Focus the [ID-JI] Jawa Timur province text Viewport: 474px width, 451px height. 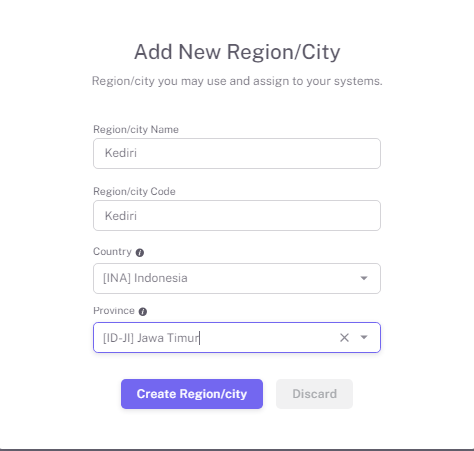[151, 338]
